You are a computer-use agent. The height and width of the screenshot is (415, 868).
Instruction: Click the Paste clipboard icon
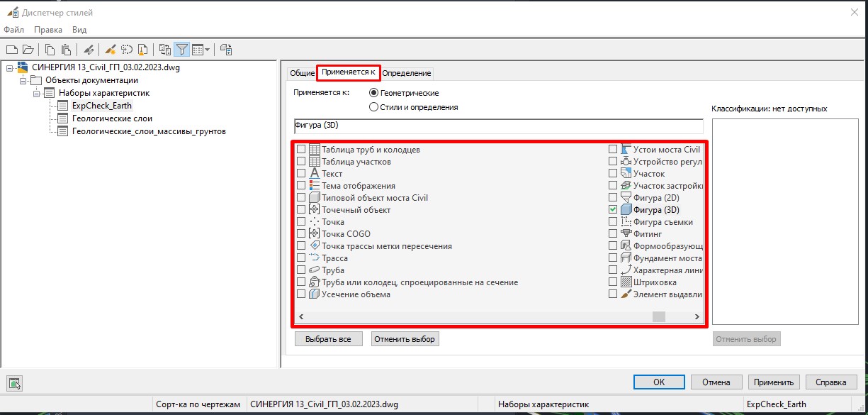tap(66, 50)
